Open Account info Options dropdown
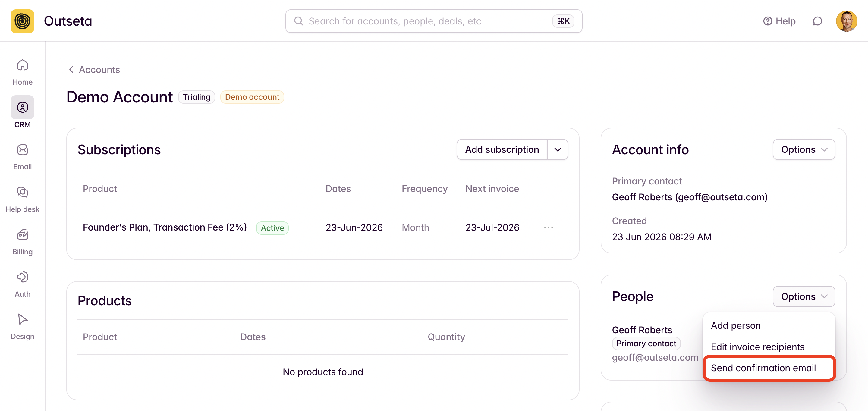 coord(804,149)
